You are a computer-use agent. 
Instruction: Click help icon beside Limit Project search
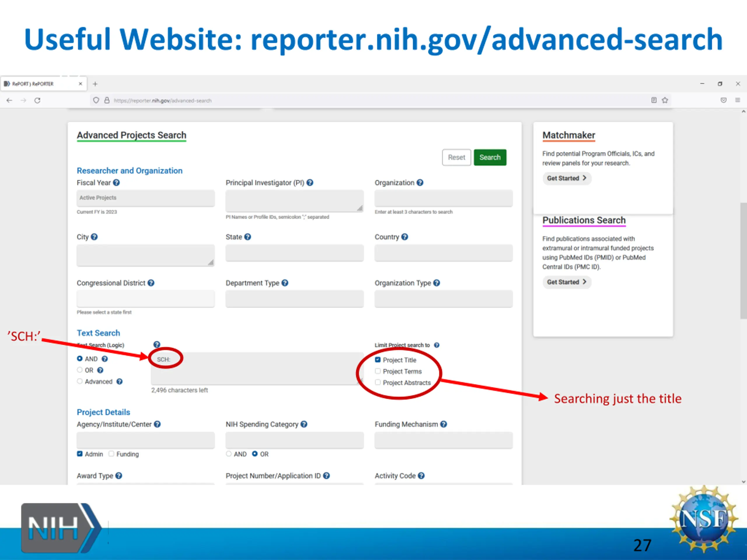coord(436,345)
